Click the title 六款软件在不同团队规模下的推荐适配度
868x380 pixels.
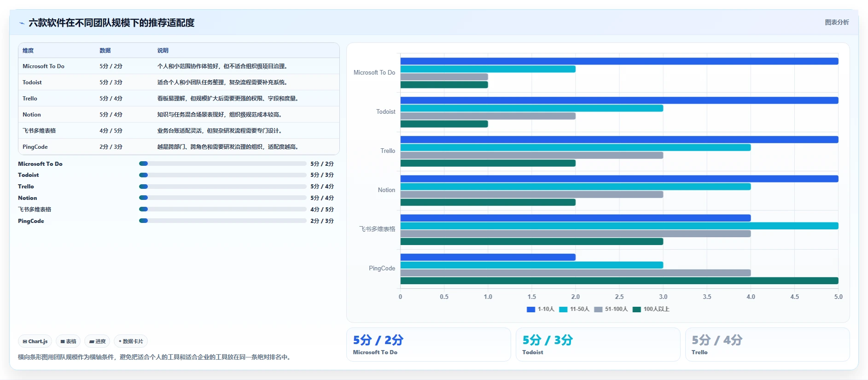coord(111,23)
